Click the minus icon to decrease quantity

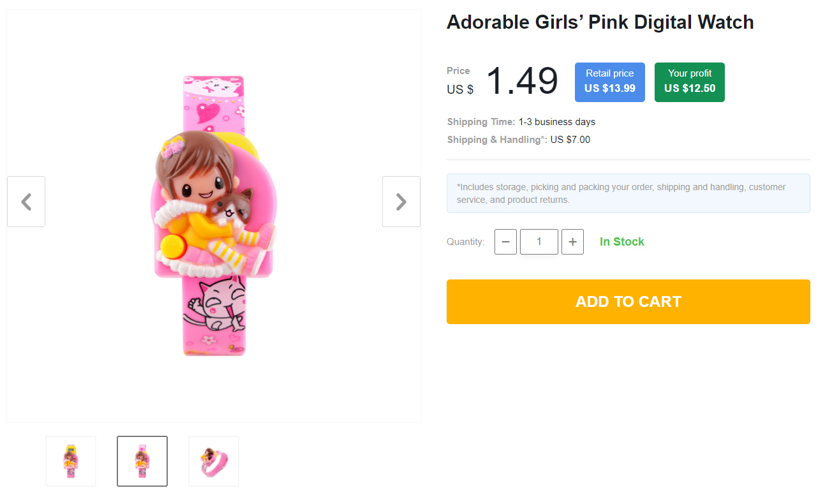pyautogui.click(x=505, y=242)
